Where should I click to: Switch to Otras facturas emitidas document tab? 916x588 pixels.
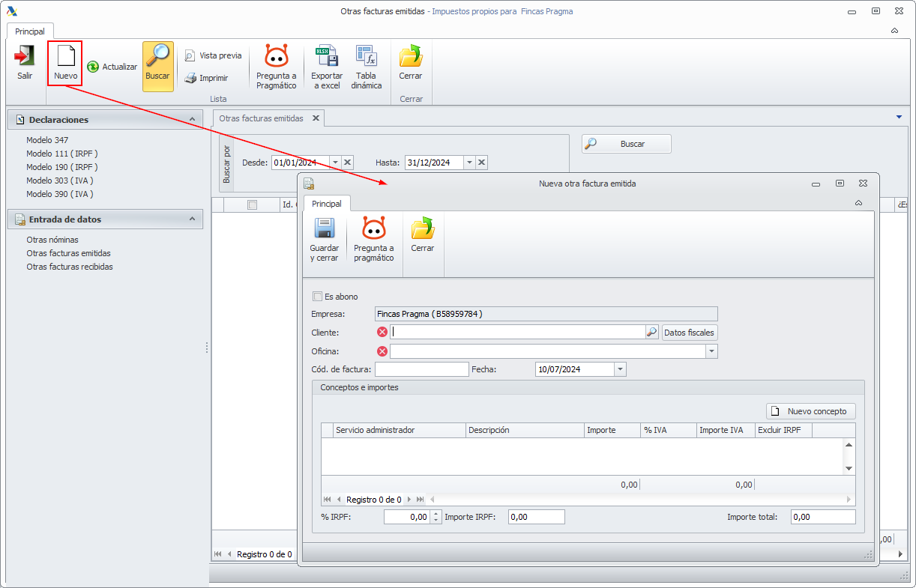tap(262, 118)
